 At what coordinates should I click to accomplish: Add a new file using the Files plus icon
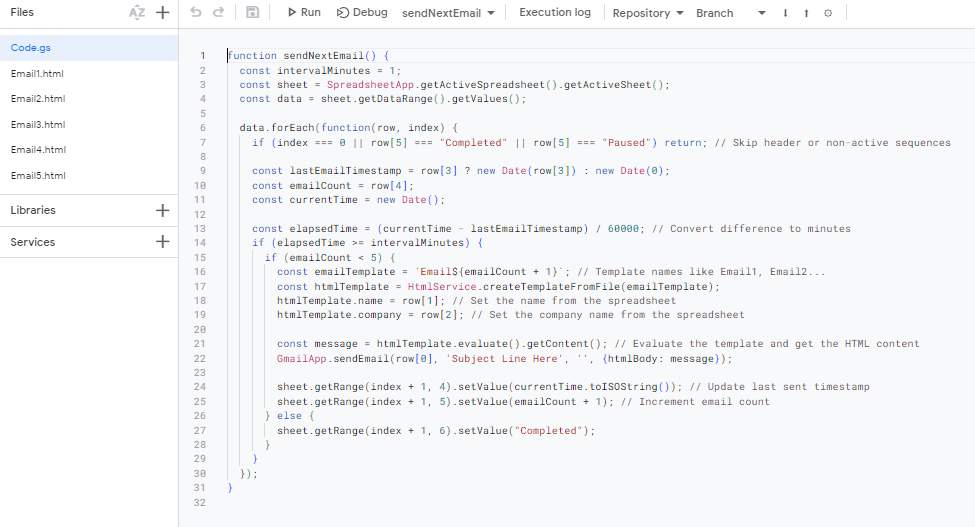click(x=163, y=13)
